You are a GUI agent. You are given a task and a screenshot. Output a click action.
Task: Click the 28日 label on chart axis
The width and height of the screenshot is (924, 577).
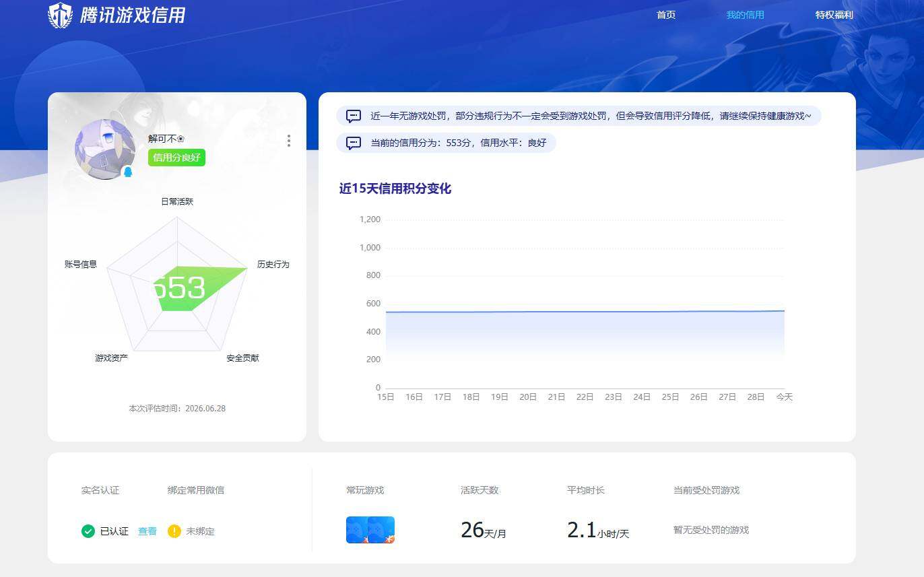(x=756, y=397)
